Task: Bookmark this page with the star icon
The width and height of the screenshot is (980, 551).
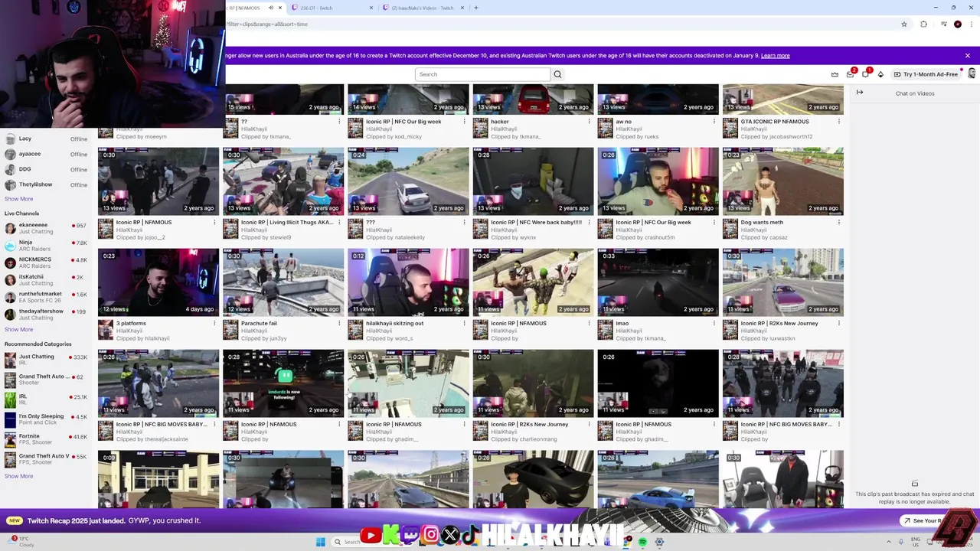Action: coord(904,24)
